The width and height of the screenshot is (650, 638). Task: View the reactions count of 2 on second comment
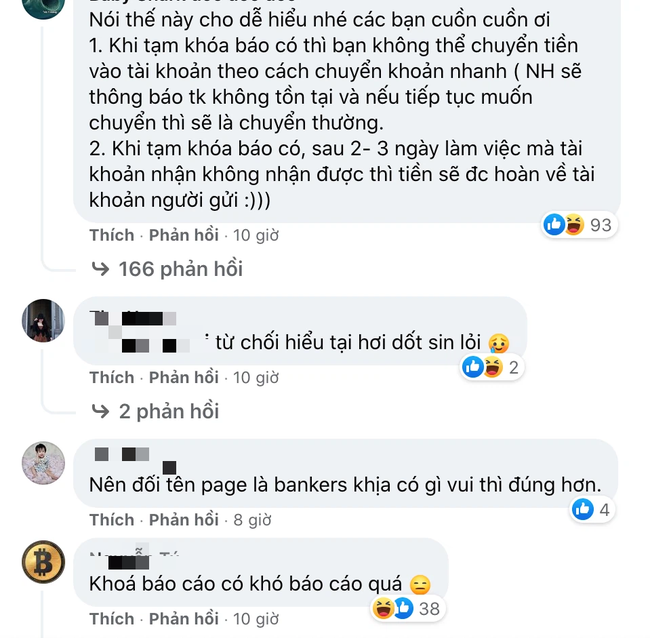pos(514,367)
